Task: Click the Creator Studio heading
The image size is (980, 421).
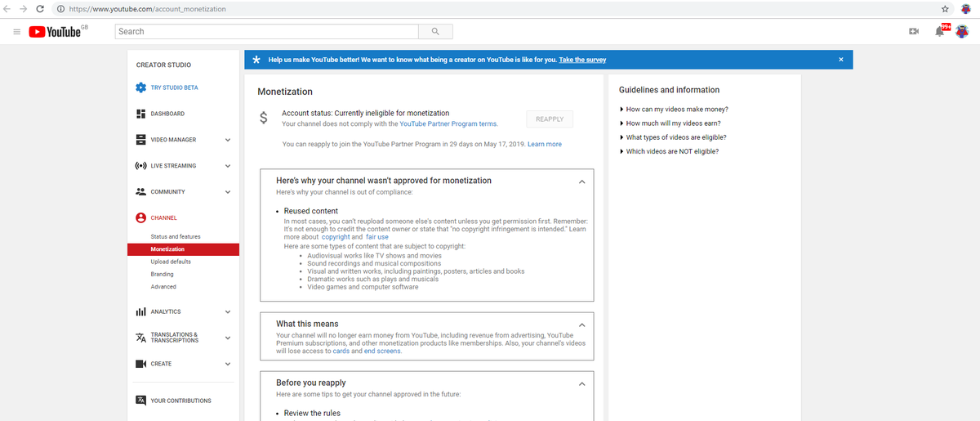Action: coord(163,65)
